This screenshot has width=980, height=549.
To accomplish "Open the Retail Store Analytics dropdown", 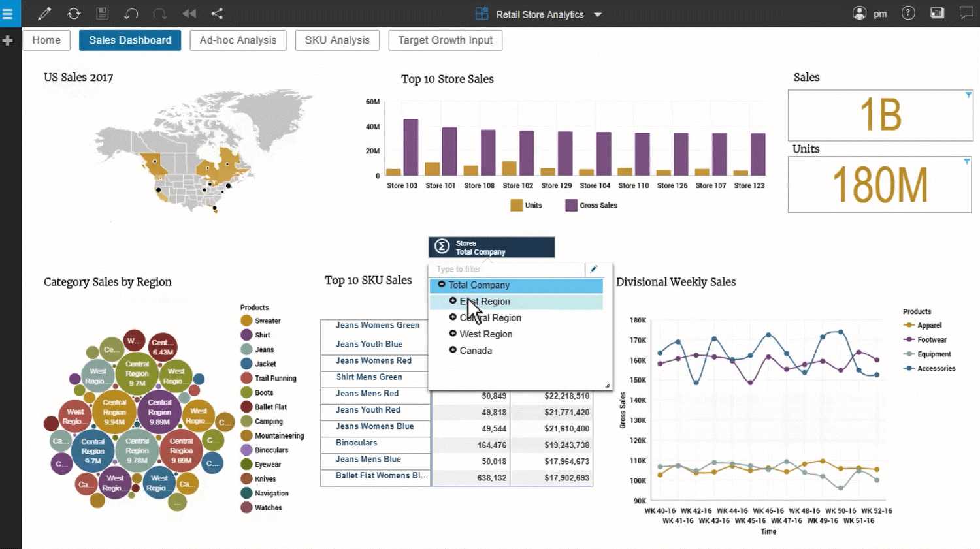I will coord(597,14).
